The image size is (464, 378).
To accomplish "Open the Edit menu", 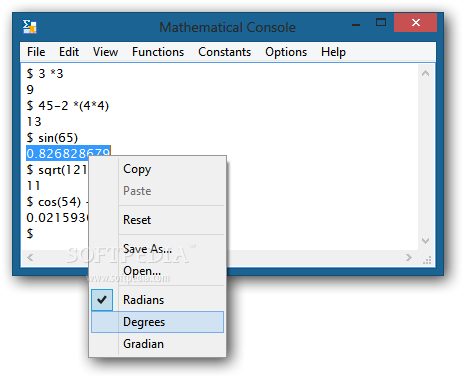I will click(x=69, y=52).
